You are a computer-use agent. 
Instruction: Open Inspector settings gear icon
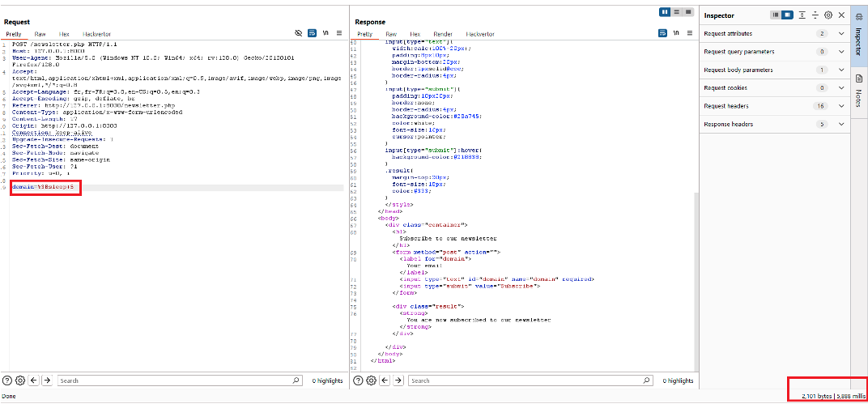point(828,15)
